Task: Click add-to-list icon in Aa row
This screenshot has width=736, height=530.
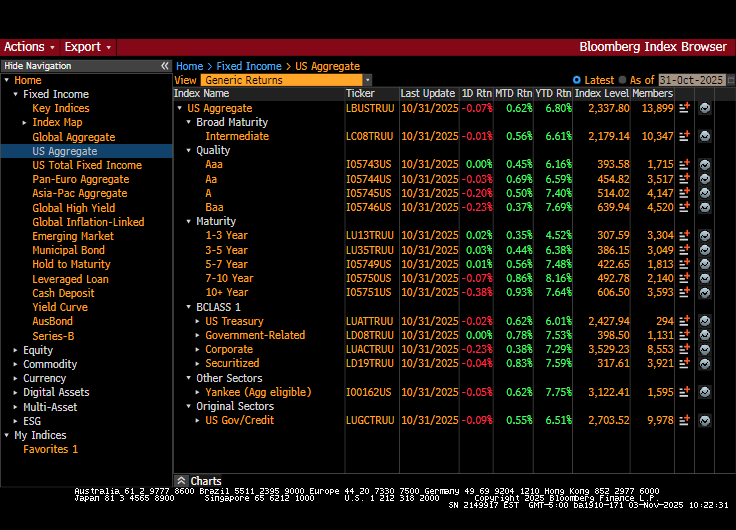Action: [x=684, y=179]
